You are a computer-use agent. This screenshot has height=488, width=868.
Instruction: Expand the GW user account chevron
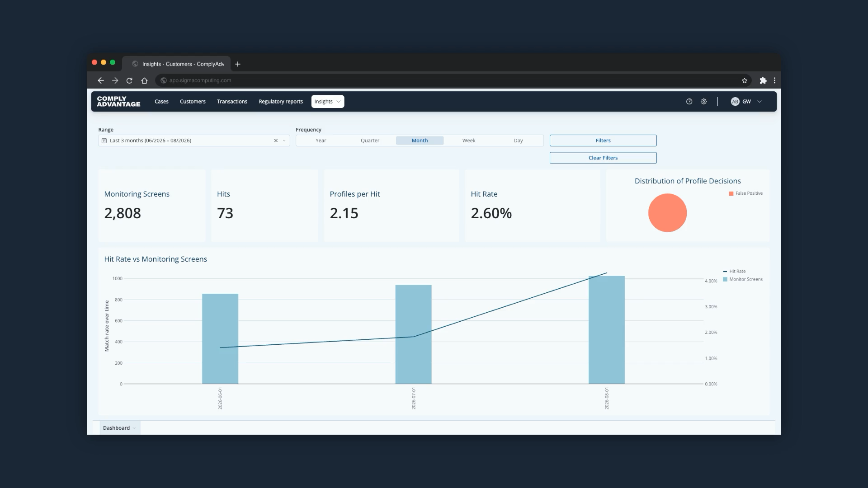point(759,102)
